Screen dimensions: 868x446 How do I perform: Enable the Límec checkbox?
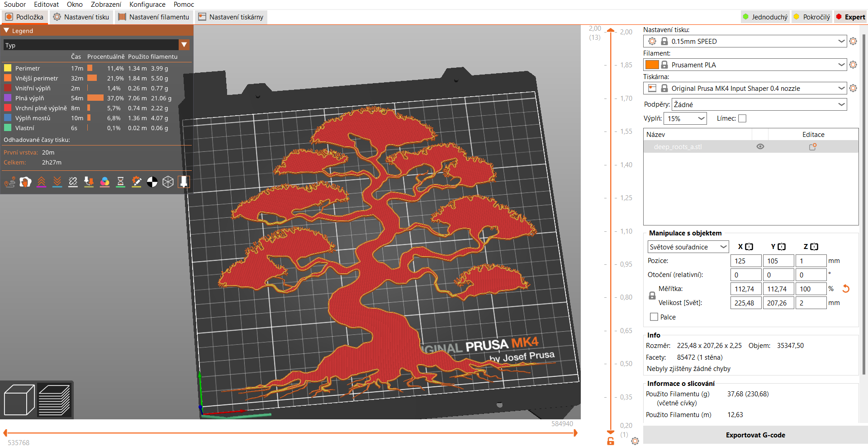[742, 118]
